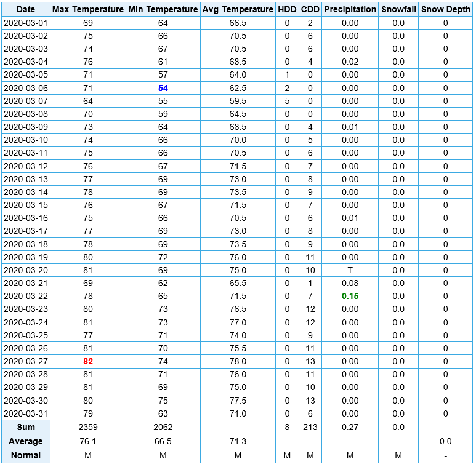Image resolution: width=476 pixels, height=467 pixels.
Task: Click the red maximum value 82
Action: [x=88, y=361]
